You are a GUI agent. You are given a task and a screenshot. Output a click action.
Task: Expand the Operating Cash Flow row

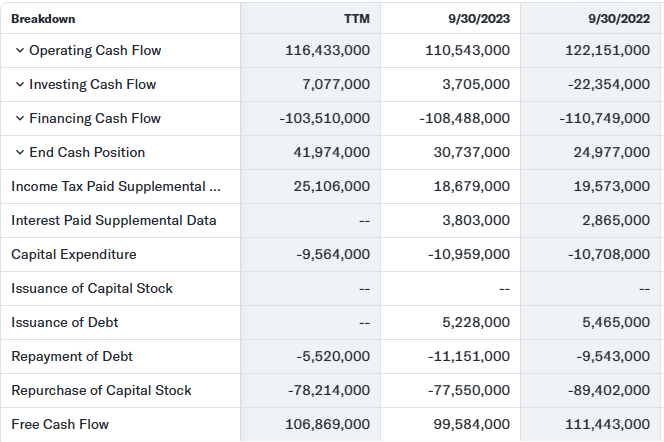(19, 50)
